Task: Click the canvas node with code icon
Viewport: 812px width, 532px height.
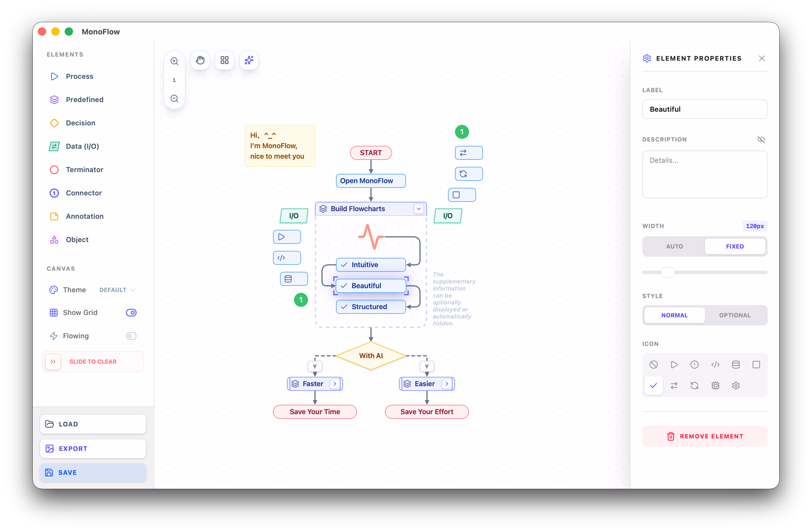Action: click(x=287, y=258)
